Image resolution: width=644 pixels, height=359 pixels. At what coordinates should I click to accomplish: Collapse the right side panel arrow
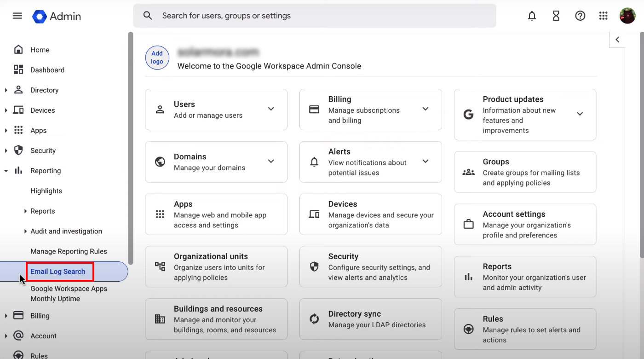[x=617, y=40]
